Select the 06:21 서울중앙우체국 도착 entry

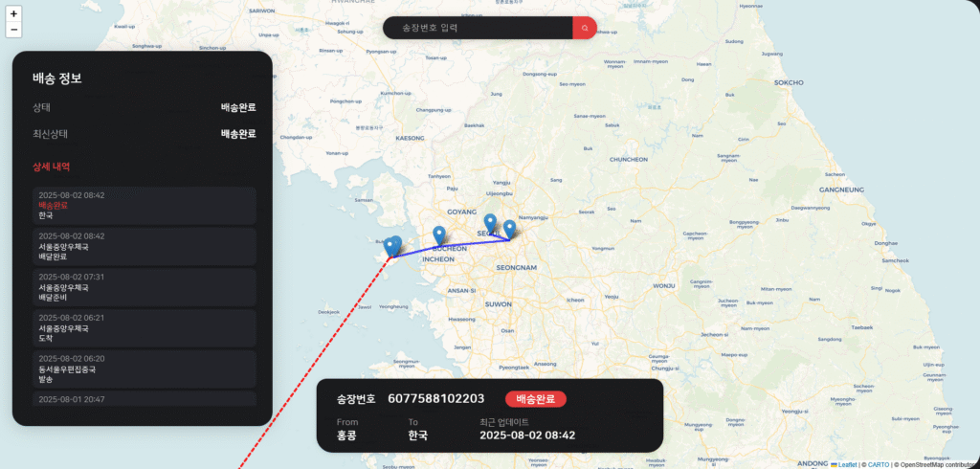click(145, 328)
